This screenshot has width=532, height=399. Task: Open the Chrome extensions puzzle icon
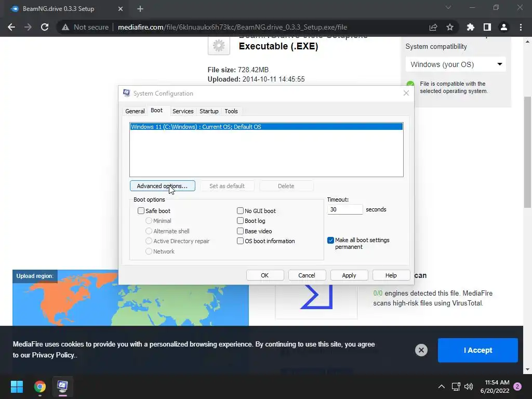click(x=471, y=27)
